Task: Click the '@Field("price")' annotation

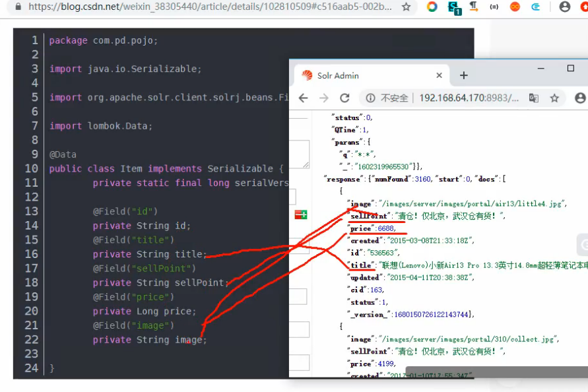Action: tap(133, 297)
